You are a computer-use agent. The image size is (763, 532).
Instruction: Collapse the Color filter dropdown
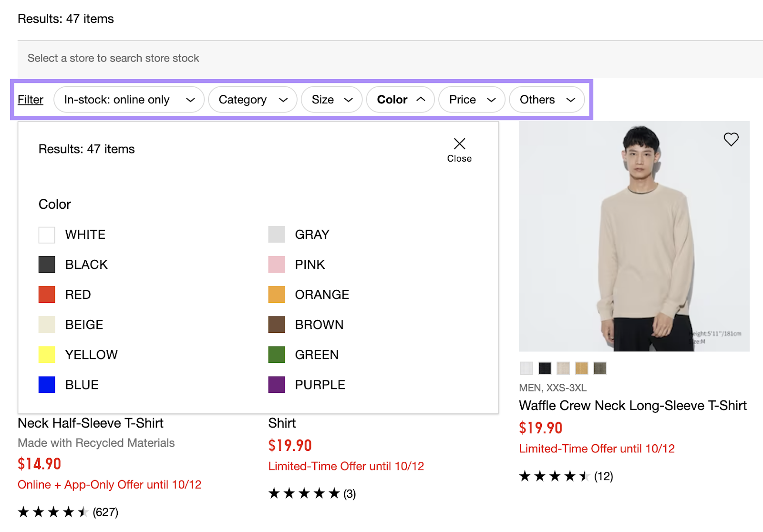400,100
